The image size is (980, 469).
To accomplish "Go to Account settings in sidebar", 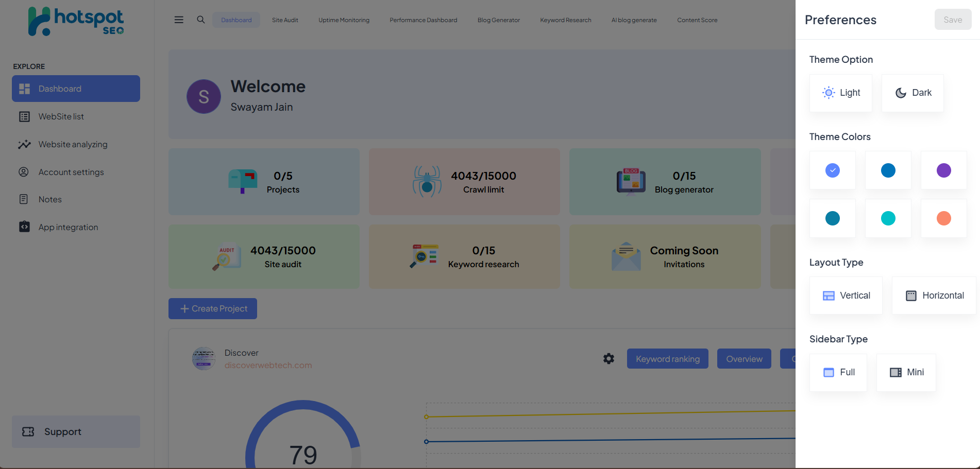I will (71, 172).
